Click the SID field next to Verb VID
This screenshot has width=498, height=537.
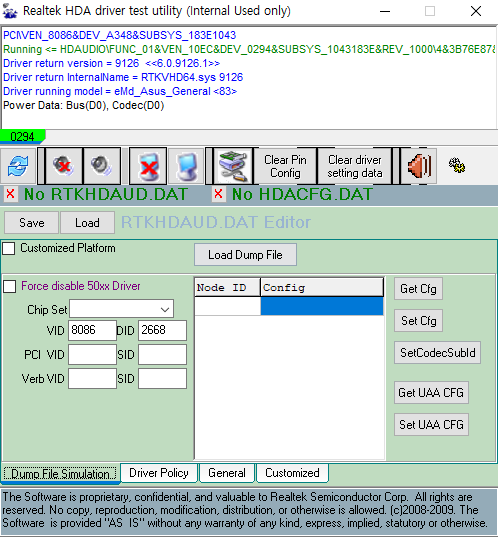coord(162,378)
